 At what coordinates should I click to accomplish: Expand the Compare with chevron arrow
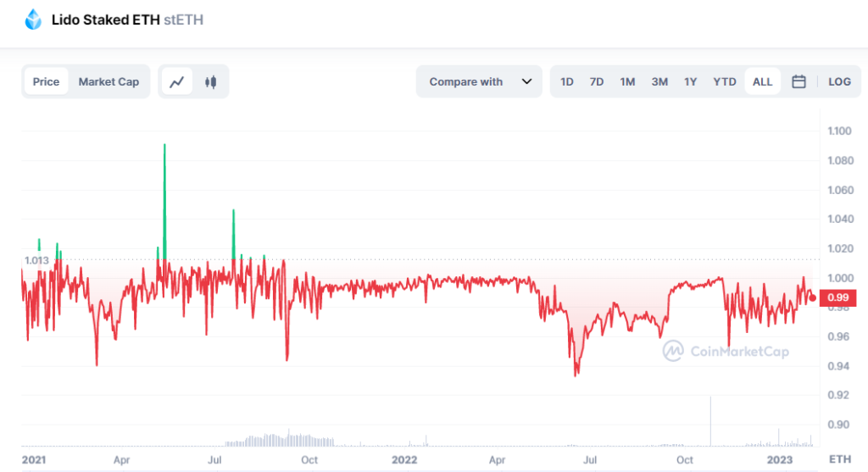pyautogui.click(x=526, y=82)
